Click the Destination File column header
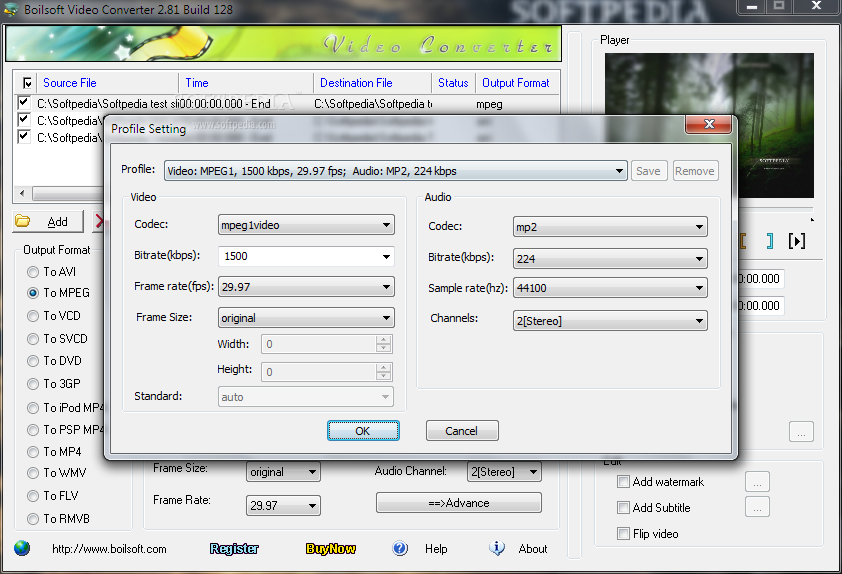Image resolution: width=842 pixels, height=574 pixels. [373, 83]
